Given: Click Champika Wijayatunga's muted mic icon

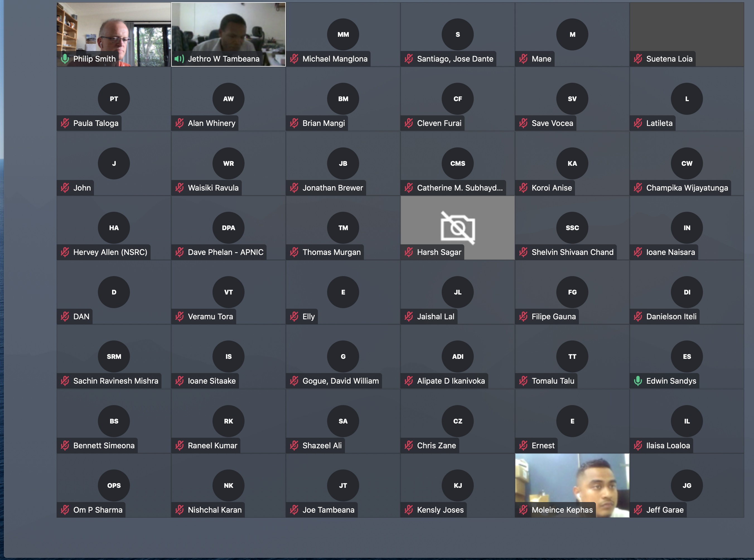Looking at the screenshot, I should (x=638, y=188).
